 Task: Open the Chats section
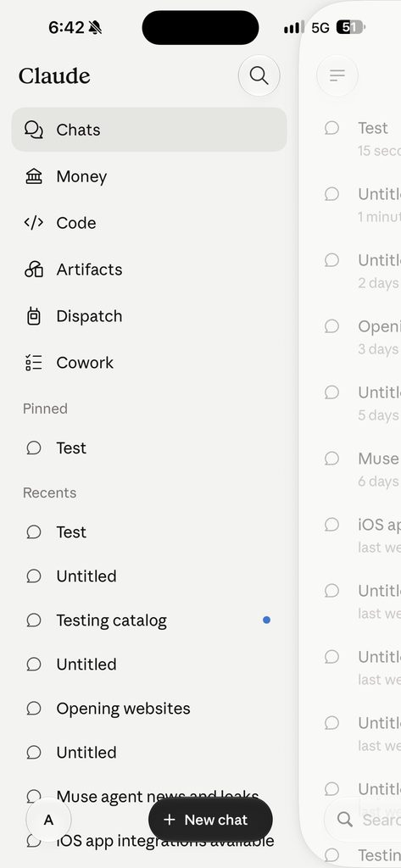(x=149, y=130)
